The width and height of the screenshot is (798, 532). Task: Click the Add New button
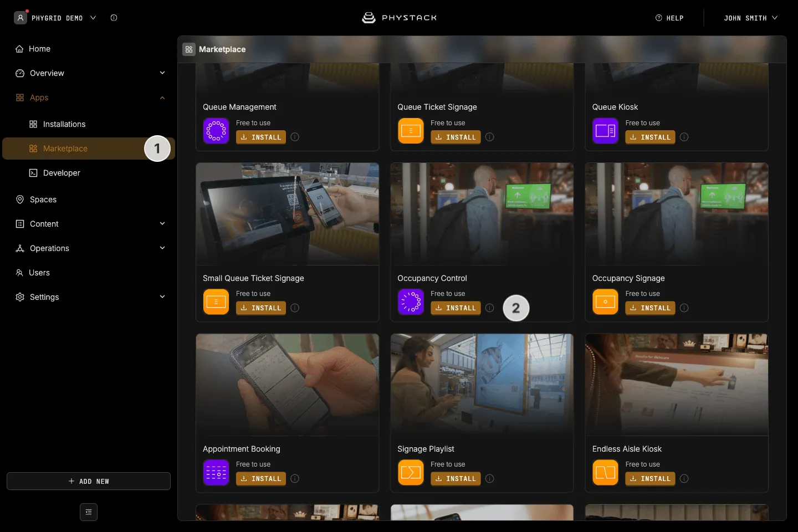[89, 481]
